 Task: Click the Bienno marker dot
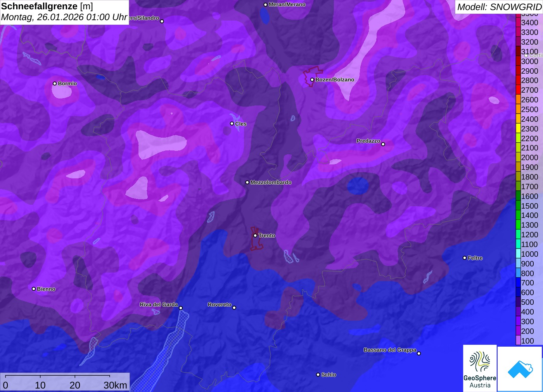(x=34, y=289)
